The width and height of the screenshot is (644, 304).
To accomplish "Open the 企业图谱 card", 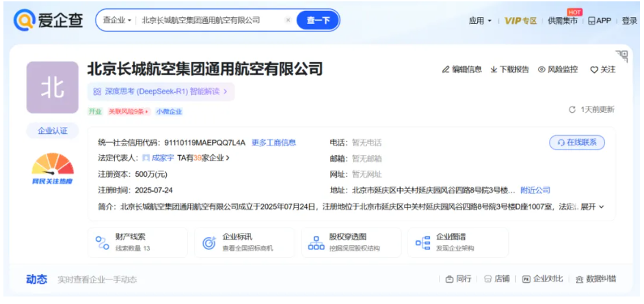I will pyautogui.click(x=457, y=242).
